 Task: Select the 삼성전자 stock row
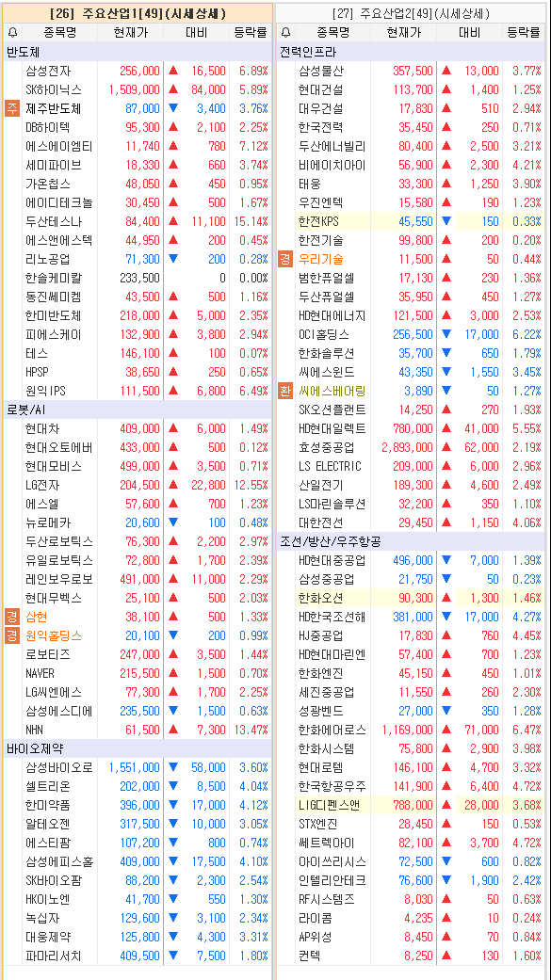click(138, 72)
